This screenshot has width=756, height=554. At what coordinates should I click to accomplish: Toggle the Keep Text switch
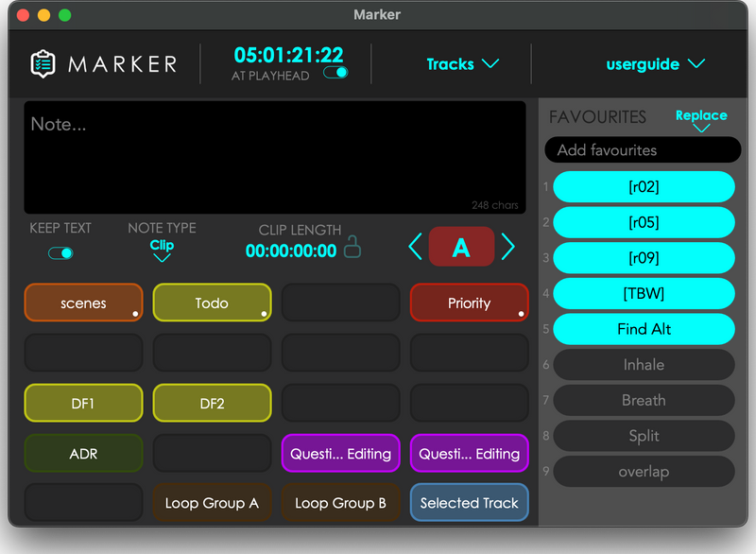point(60,253)
